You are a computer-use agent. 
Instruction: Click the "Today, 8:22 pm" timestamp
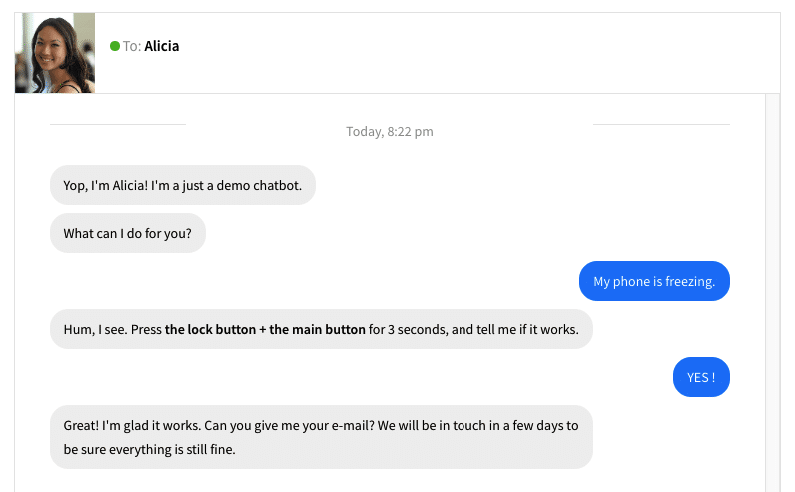pyautogui.click(x=389, y=132)
